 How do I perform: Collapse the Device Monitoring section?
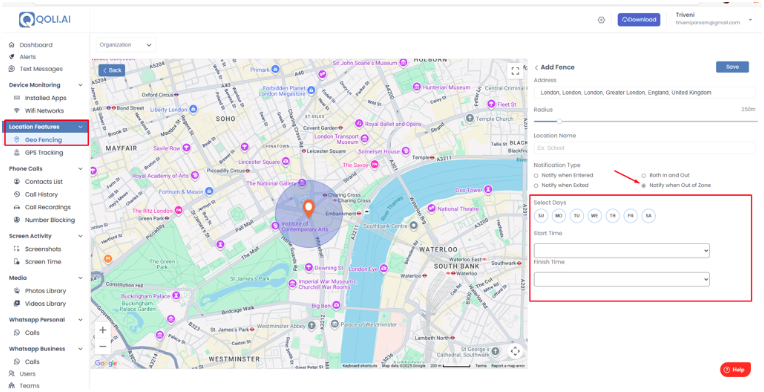click(x=80, y=85)
